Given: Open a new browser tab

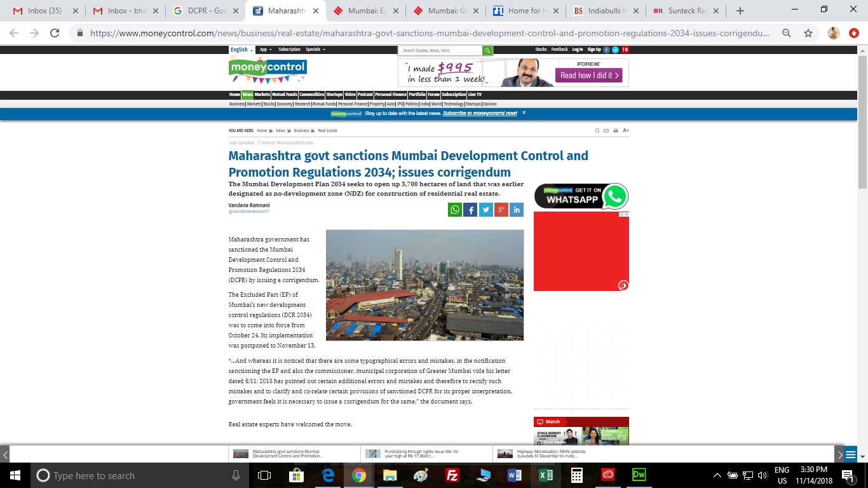Looking at the screenshot, I should pos(740,11).
